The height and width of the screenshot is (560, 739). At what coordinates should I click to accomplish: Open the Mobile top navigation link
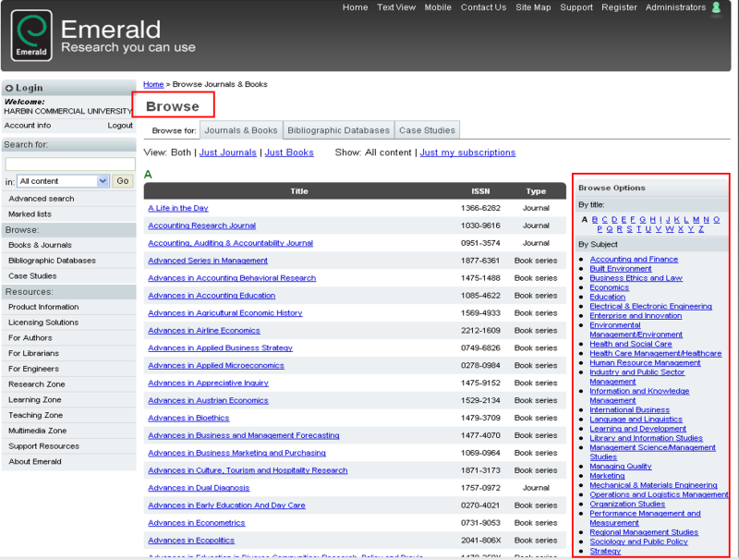[x=438, y=7]
